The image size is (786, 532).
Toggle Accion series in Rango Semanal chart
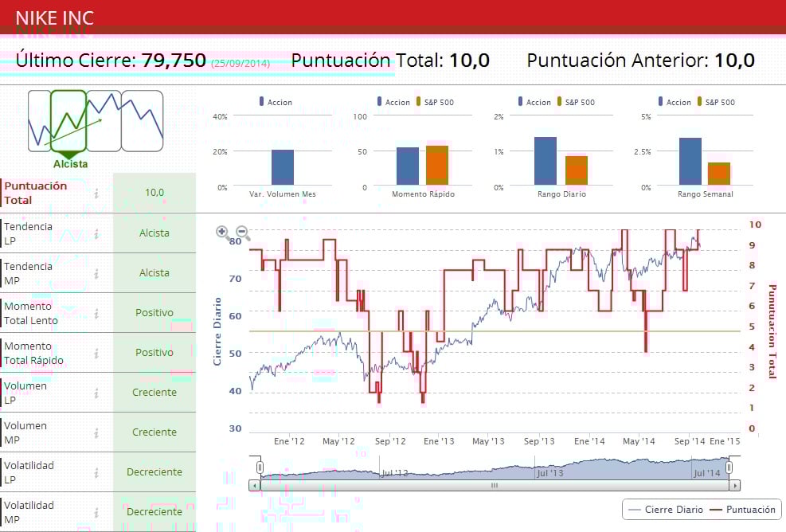point(675,102)
